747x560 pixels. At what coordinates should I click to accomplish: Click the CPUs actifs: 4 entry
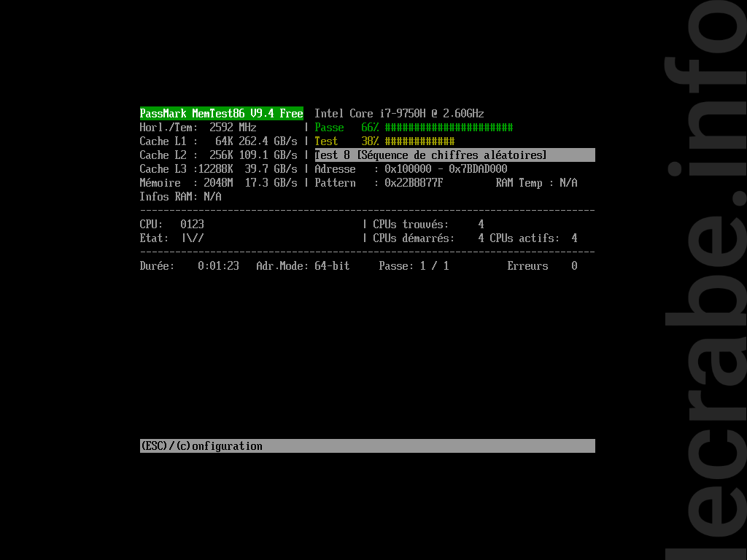533,238
